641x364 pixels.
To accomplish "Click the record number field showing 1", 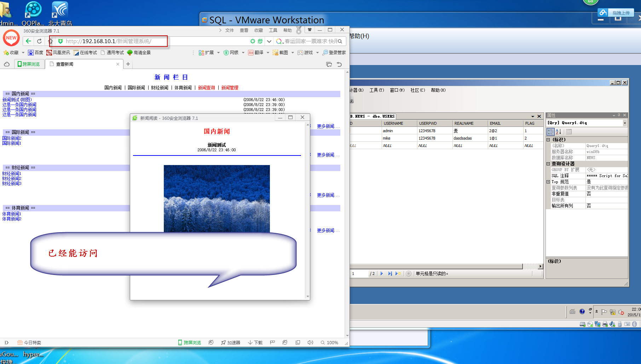I will 359,274.
